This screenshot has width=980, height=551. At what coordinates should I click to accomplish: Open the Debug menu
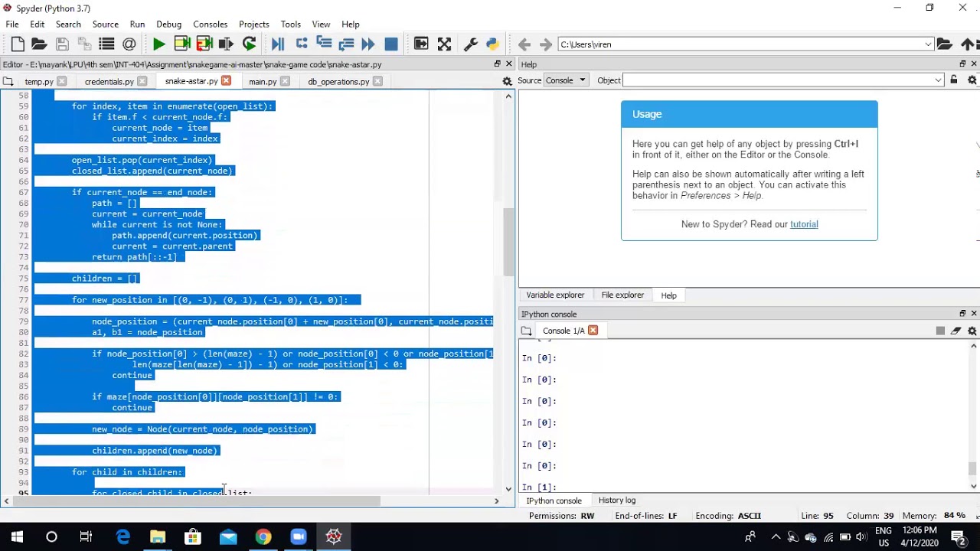[x=168, y=24]
